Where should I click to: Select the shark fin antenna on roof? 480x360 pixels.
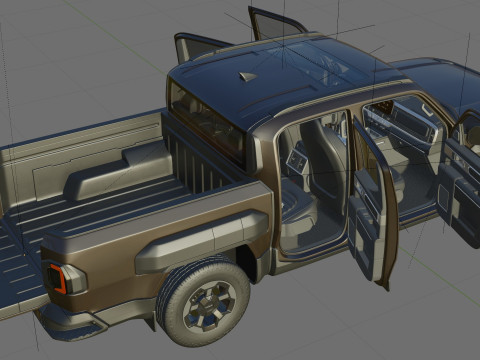[x=248, y=76]
